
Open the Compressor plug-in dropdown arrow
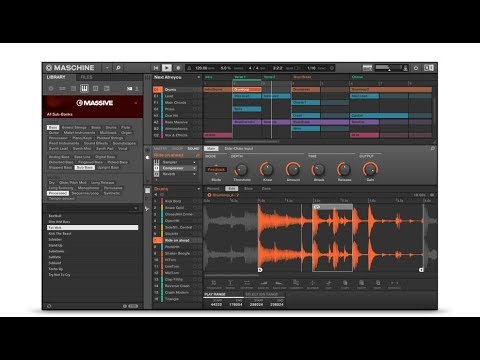coord(194,168)
